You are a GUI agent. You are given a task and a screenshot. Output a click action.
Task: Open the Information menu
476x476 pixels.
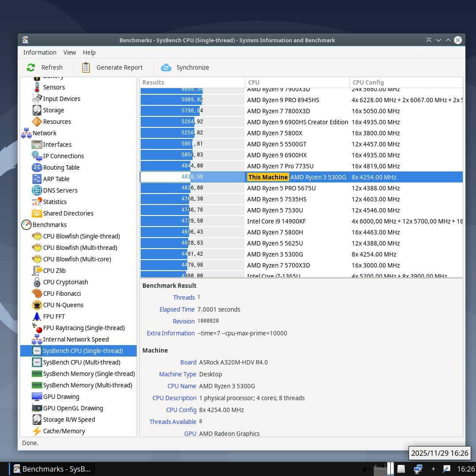point(40,52)
